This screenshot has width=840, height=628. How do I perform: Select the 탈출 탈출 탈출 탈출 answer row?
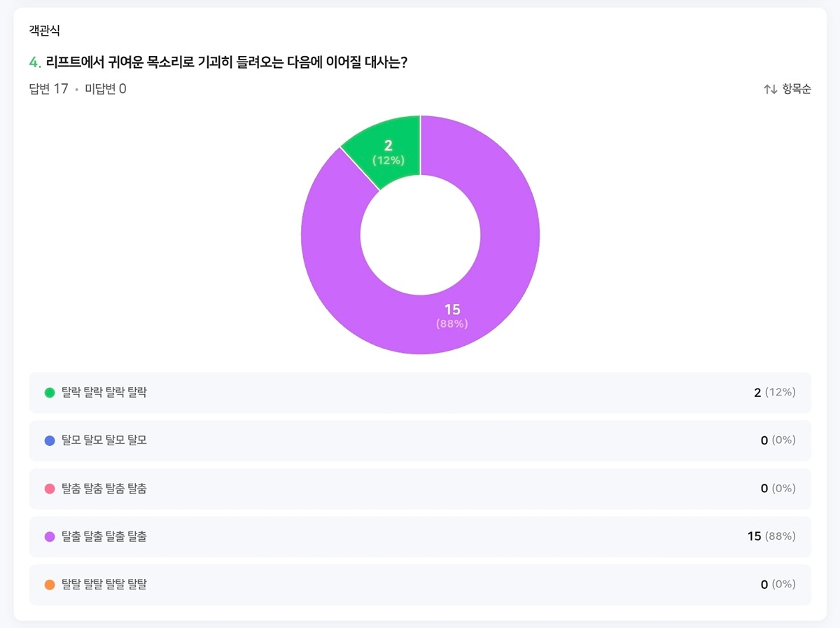pos(420,537)
